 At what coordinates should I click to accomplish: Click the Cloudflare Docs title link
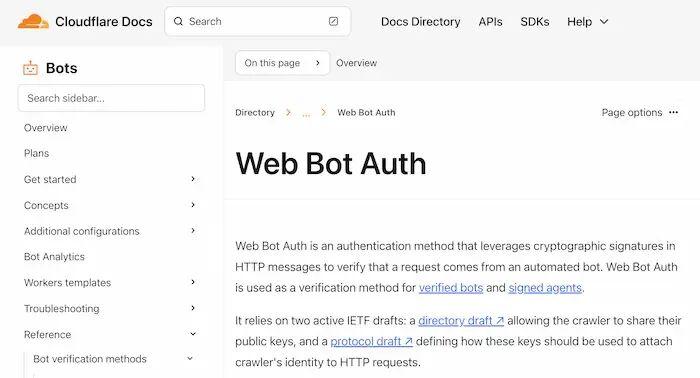point(104,21)
